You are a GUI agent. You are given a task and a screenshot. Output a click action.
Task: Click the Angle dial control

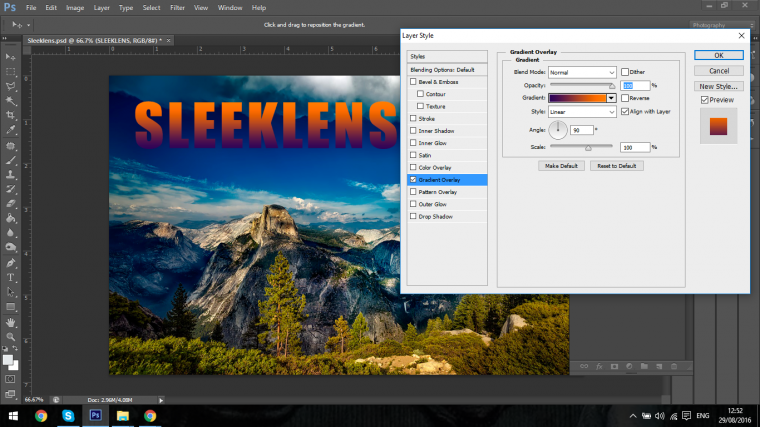(558, 130)
